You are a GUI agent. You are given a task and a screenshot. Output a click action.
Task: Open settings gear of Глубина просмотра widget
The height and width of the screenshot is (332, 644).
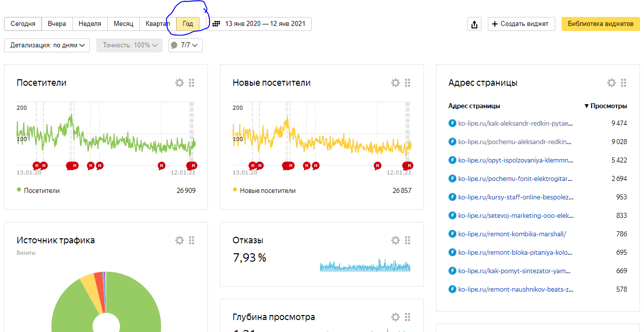[396, 317]
